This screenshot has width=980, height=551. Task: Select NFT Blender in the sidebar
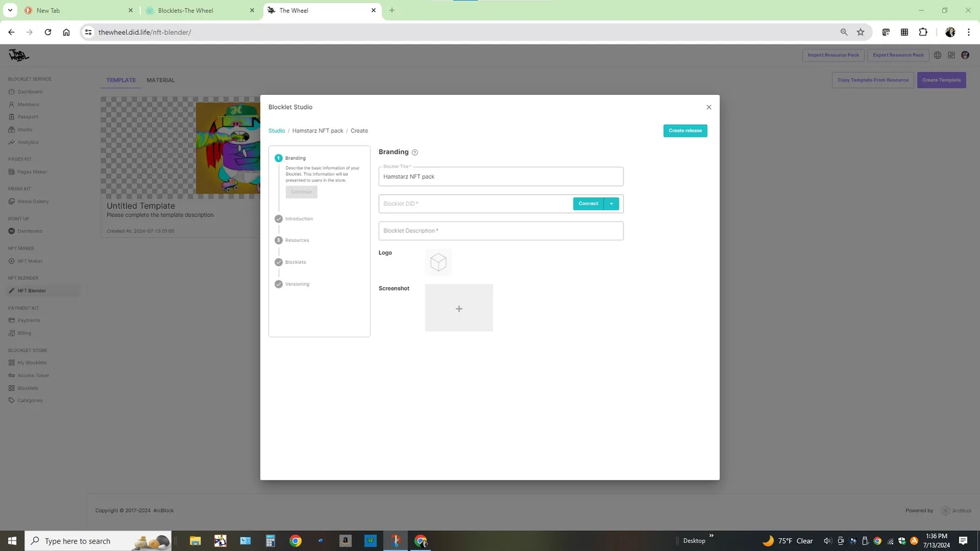[x=43, y=291]
